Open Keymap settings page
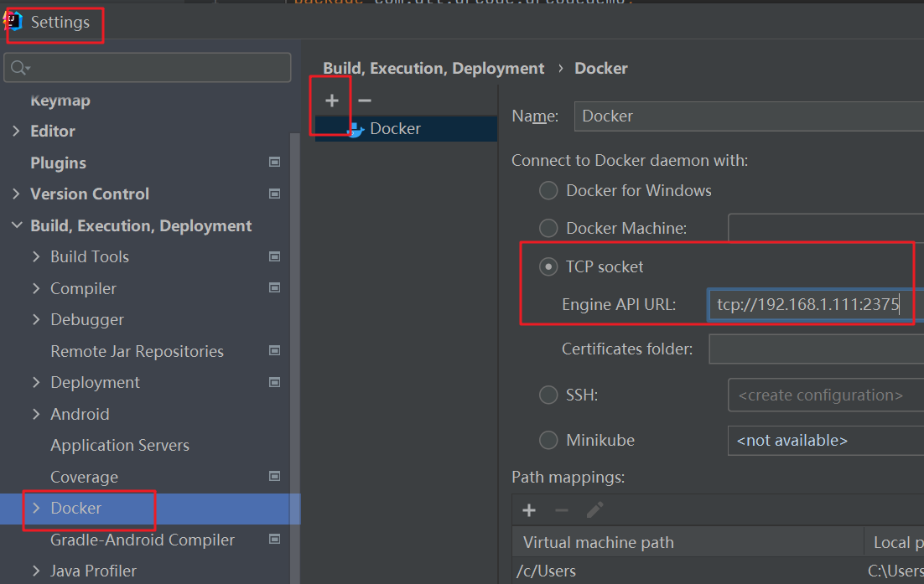Screen dimensions: 924x584 tap(60, 101)
